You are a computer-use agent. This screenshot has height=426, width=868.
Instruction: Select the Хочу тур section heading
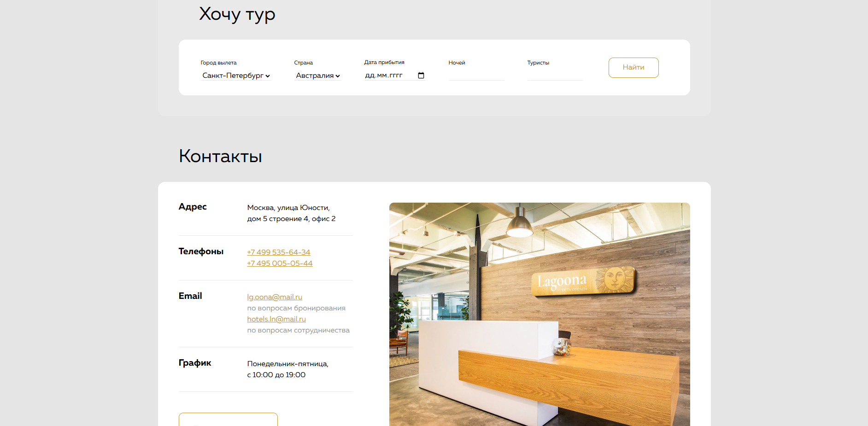[236, 14]
